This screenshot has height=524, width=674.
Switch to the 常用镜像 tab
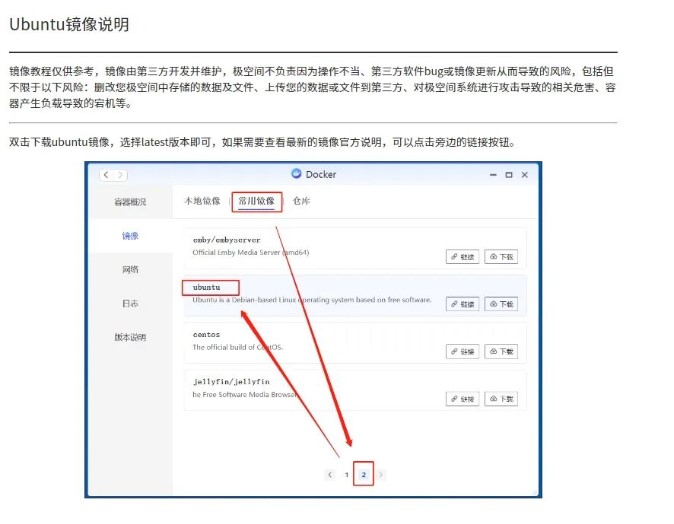click(x=257, y=201)
